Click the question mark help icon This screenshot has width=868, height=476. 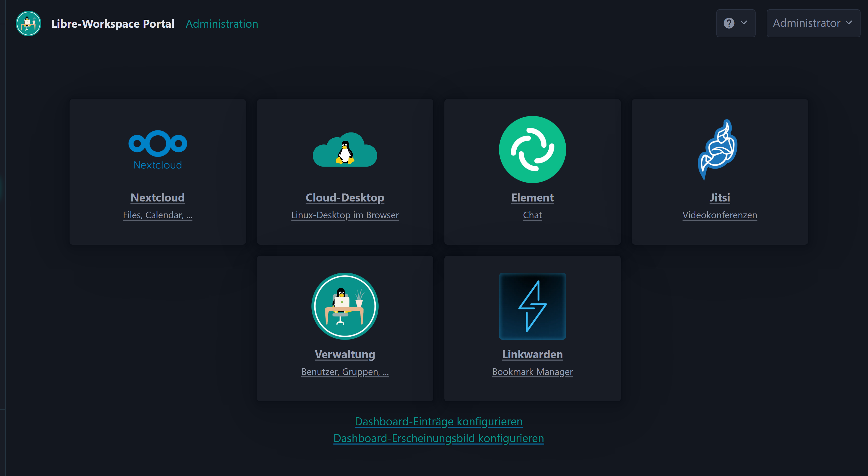[x=729, y=23]
